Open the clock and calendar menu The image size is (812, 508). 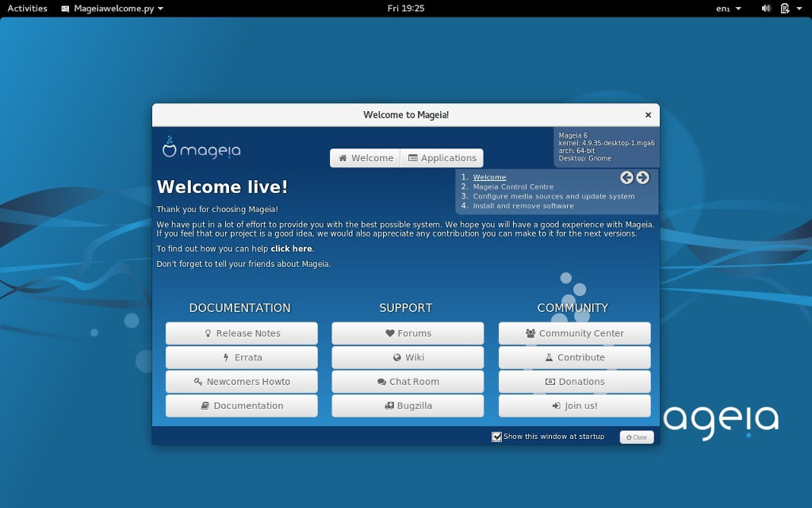[x=405, y=8]
